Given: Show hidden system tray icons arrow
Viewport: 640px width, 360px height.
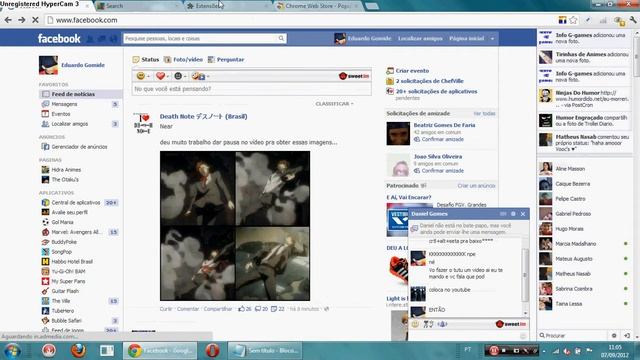Looking at the screenshot, I should point(543,351).
